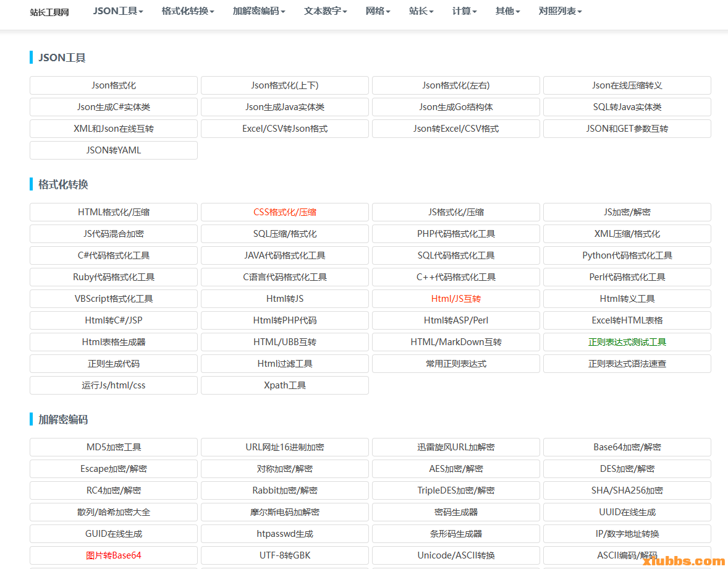728x569 pixels.
Task: Select the 摩尔斯电码加解密 tool
Action: (x=285, y=512)
